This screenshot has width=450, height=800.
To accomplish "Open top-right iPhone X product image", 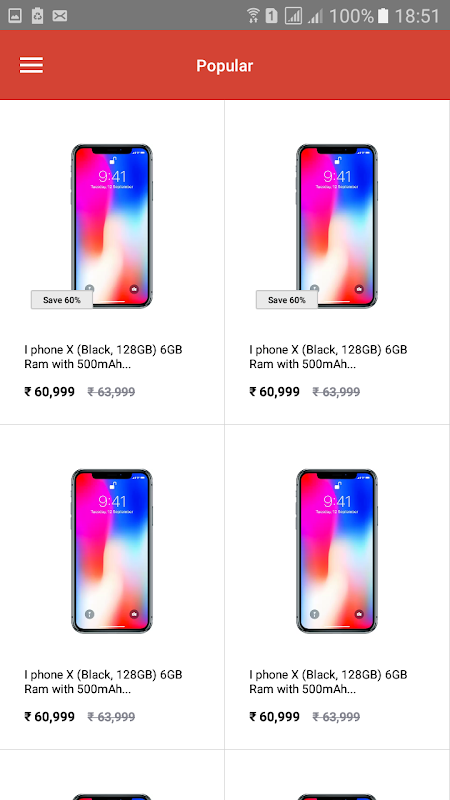I will point(337,226).
